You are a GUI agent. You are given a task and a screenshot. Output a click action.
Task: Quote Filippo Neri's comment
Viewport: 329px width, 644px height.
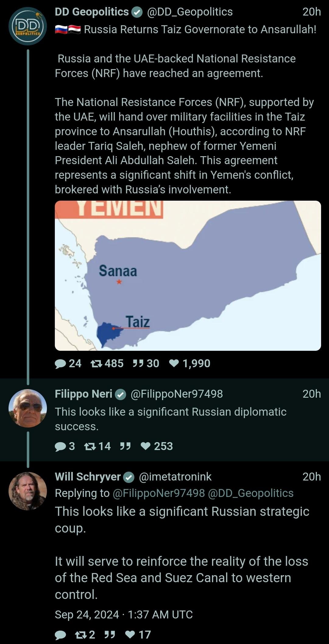click(x=125, y=446)
